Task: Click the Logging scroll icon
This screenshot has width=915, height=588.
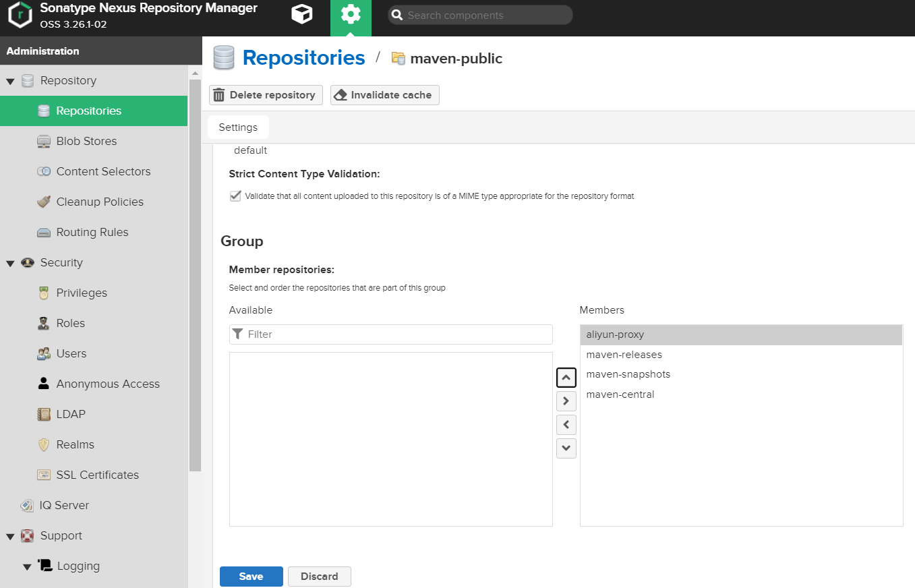Action: click(x=45, y=566)
